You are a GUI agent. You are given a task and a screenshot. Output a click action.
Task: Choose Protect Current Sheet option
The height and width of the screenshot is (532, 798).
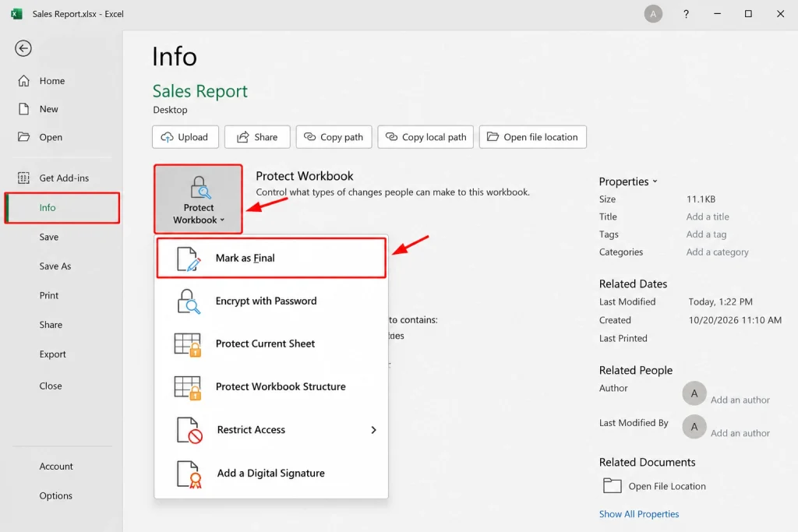[271, 344]
